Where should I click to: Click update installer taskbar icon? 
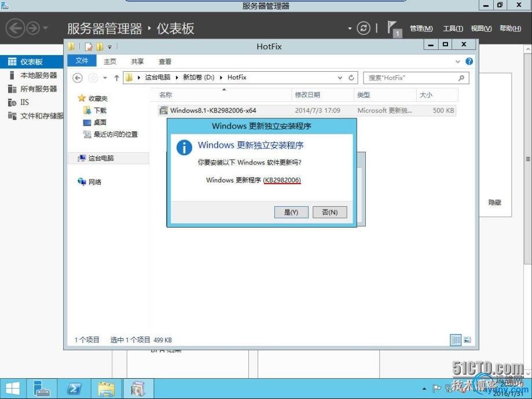click(138, 389)
